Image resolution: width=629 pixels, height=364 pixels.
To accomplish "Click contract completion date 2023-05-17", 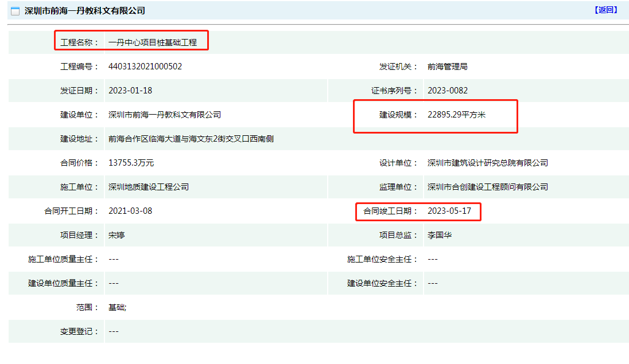I will [449, 211].
